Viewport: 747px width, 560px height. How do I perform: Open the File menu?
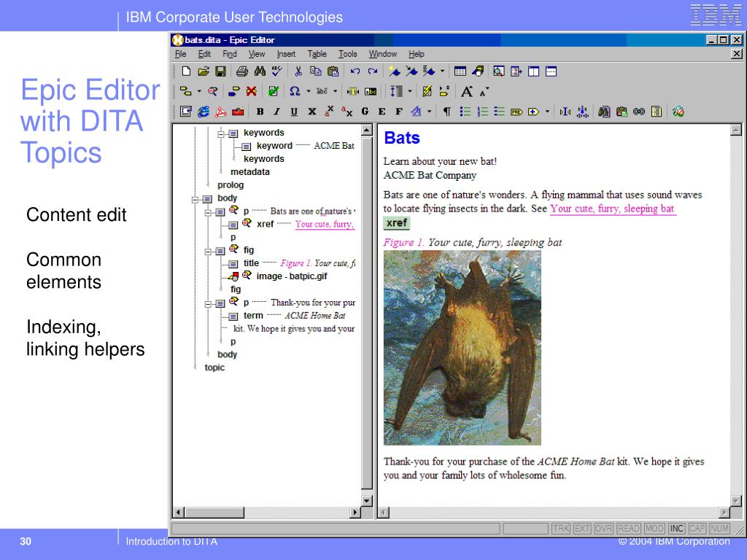181,54
